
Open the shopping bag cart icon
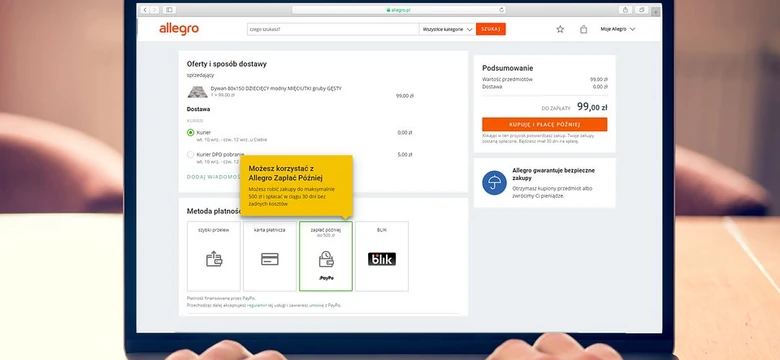[584, 29]
